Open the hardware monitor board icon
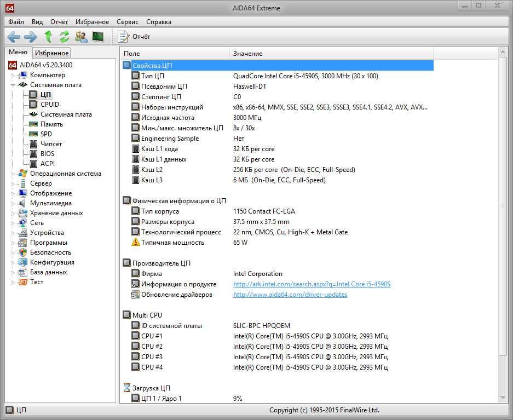Screen dimensions: 513x420 point(98,37)
